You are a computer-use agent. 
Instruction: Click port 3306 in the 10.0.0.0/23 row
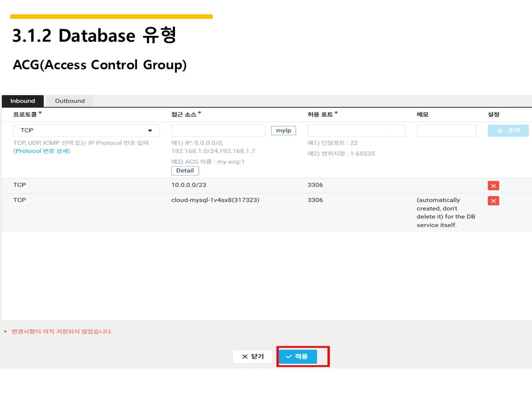pyautogui.click(x=315, y=185)
